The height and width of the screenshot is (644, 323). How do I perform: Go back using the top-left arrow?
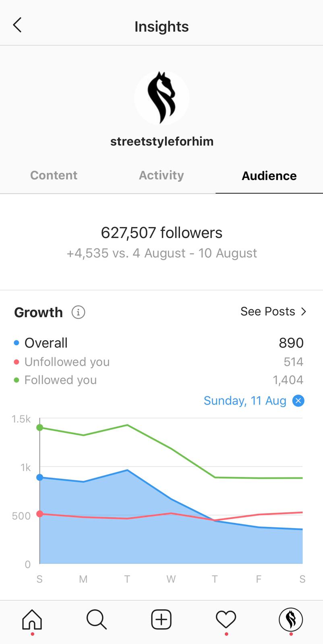[17, 25]
